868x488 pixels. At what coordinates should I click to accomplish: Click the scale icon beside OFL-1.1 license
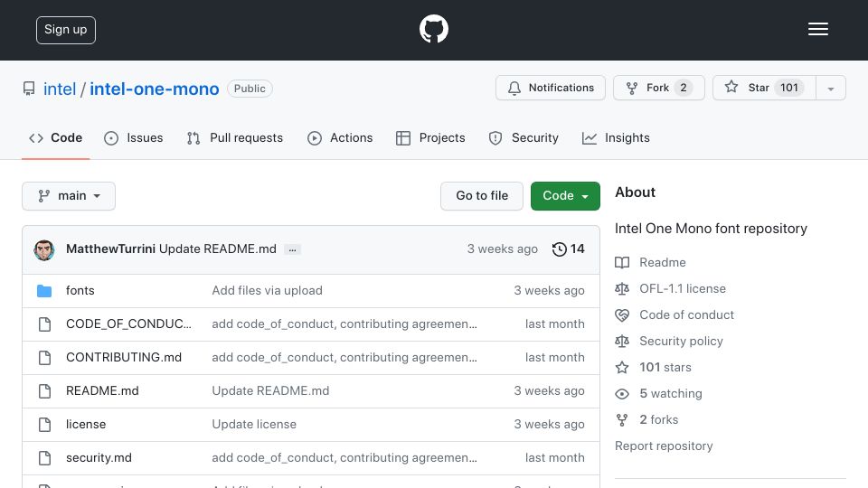pyautogui.click(x=622, y=289)
